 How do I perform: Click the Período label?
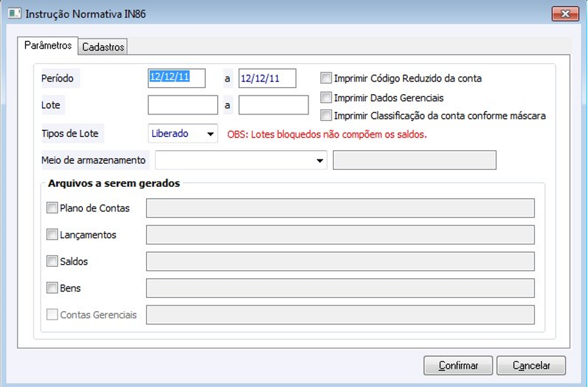[58, 79]
